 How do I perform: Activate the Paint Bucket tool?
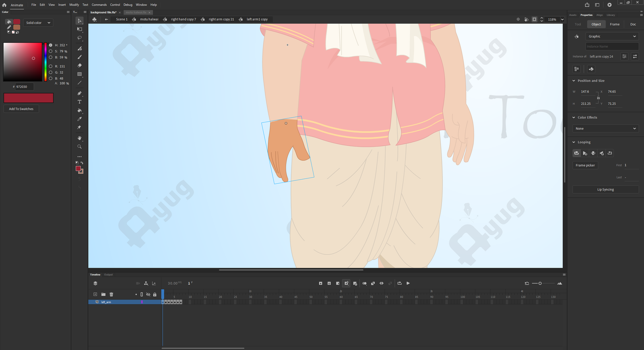(x=80, y=110)
